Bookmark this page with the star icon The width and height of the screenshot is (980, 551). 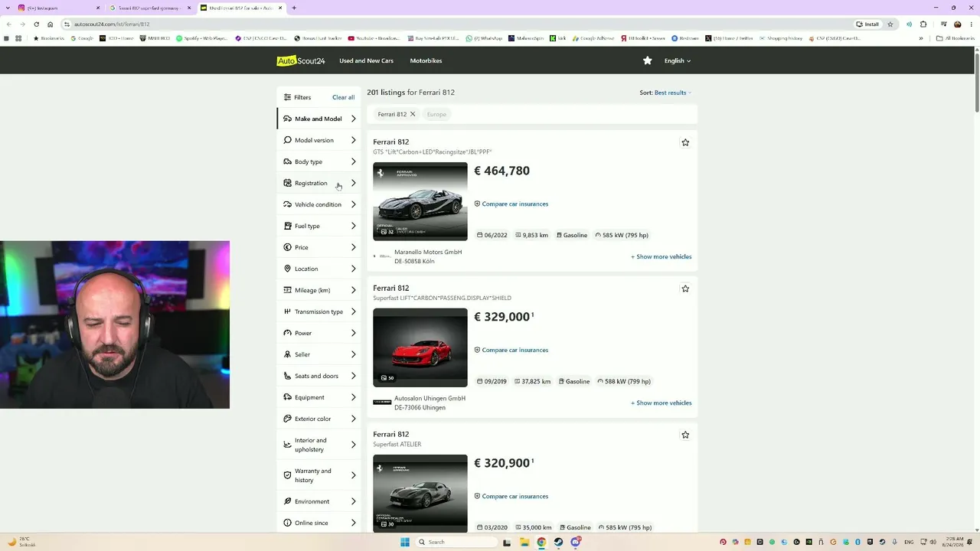(x=890, y=24)
